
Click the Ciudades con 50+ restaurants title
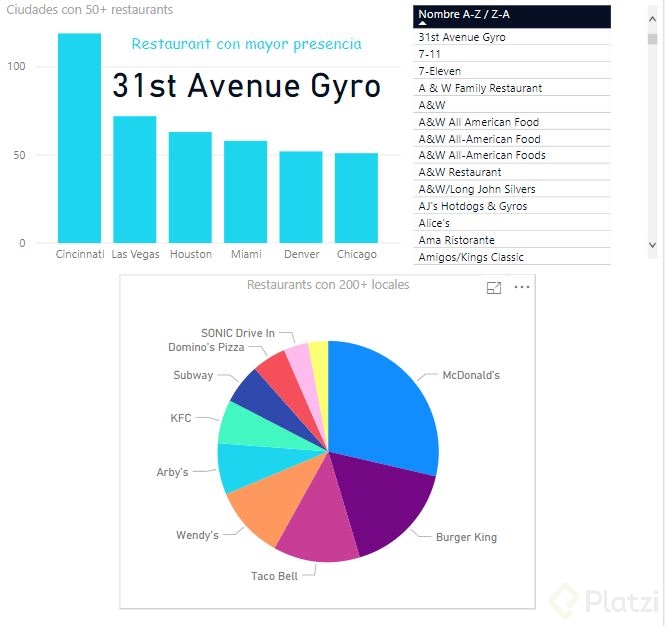coord(89,10)
